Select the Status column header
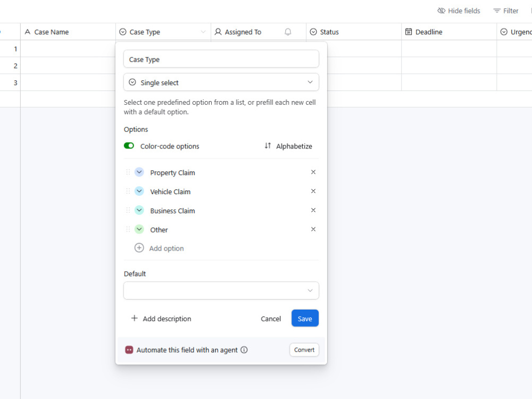The image size is (532, 399). pos(354,32)
